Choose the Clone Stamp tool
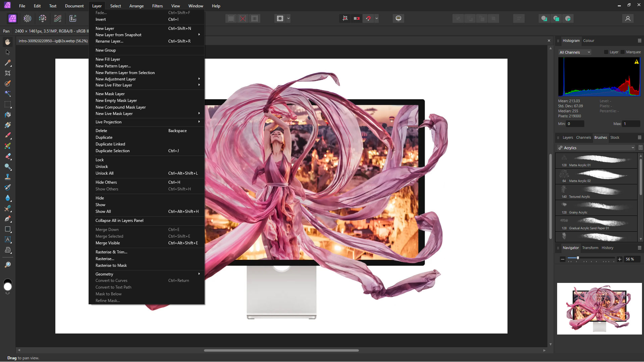This screenshot has width=644, height=362. (8, 177)
